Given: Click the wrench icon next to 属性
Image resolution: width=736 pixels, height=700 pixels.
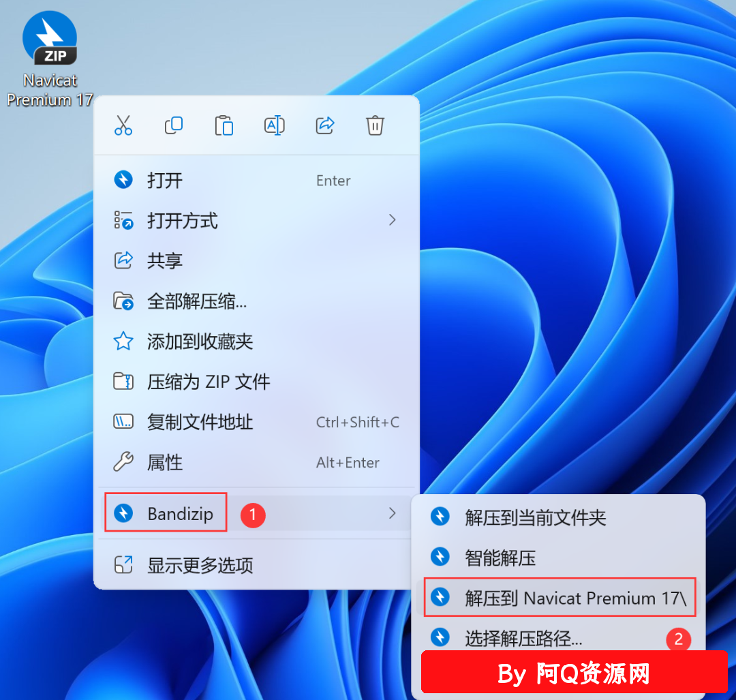Looking at the screenshot, I should tap(123, 462).
